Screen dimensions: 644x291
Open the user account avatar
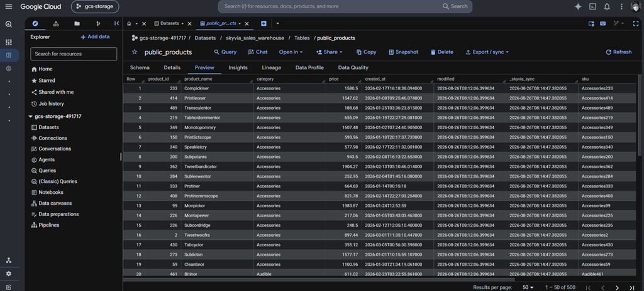[635, 6]
